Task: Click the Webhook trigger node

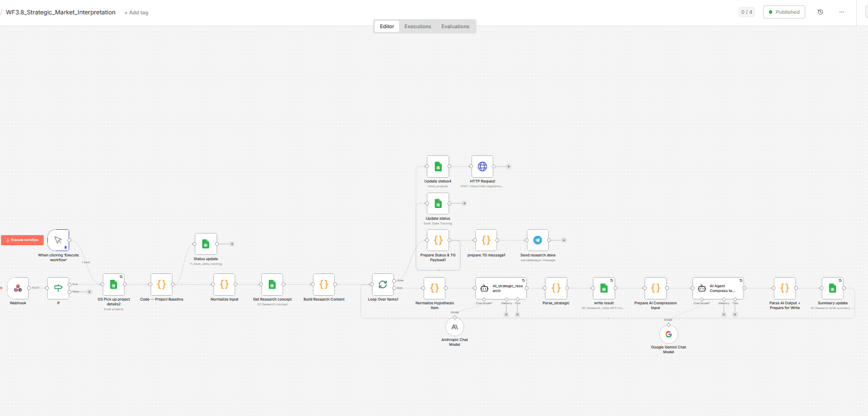Action: coord(18,288)
